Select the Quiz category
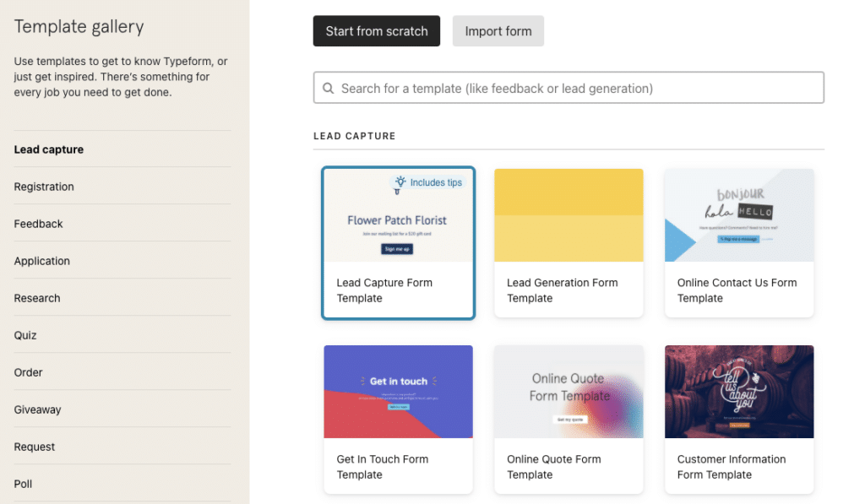Viewport: 865px width, 504px height. [x=24, y=335]
